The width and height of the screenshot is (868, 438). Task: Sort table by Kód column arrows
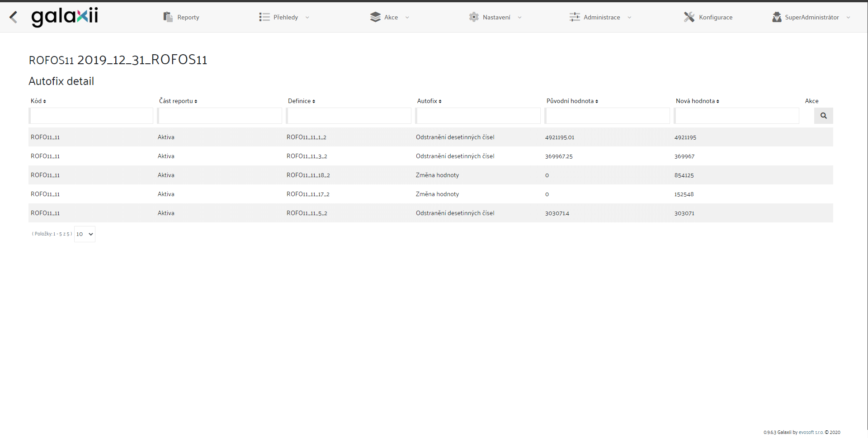click(x=45, y=101)
